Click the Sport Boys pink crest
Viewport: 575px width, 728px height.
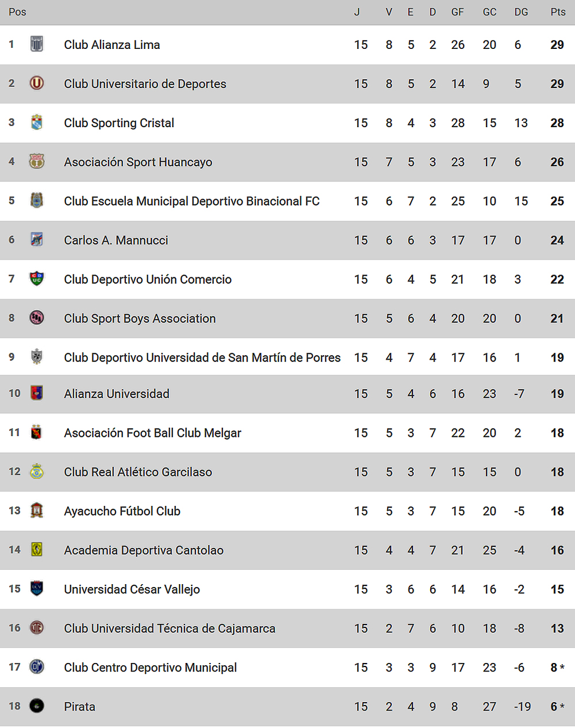tap(37, 318)
